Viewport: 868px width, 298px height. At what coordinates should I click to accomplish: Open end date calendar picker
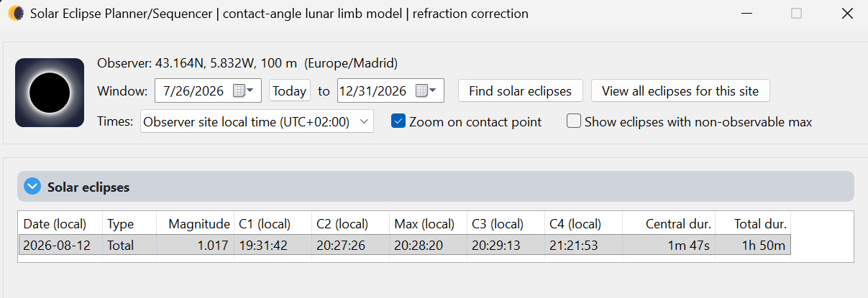pos(426,91)
